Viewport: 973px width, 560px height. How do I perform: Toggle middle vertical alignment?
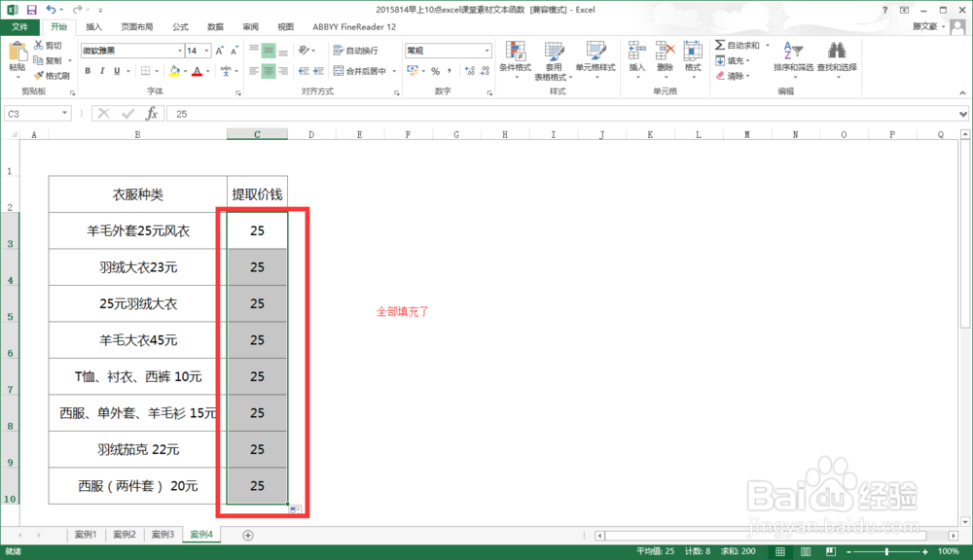tap(269, 51)
